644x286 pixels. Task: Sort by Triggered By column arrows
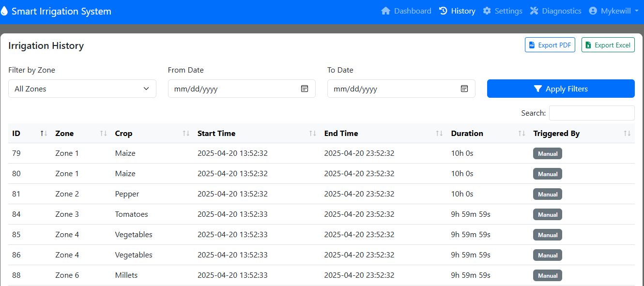pyautogui.click(x=627, y=134)
